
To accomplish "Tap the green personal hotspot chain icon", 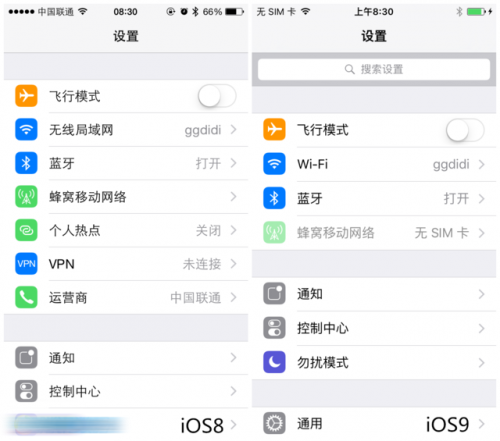I will pyautogui.click(x=26, y=230).
